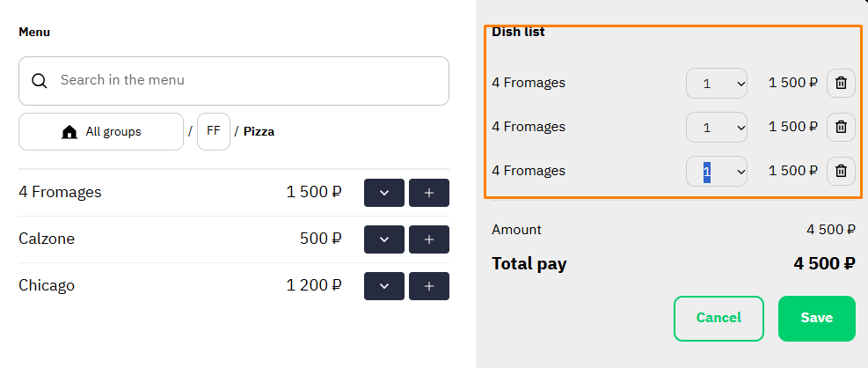
Task: Add Chicago pizza with plus icon
Action: tap(429, 286)
